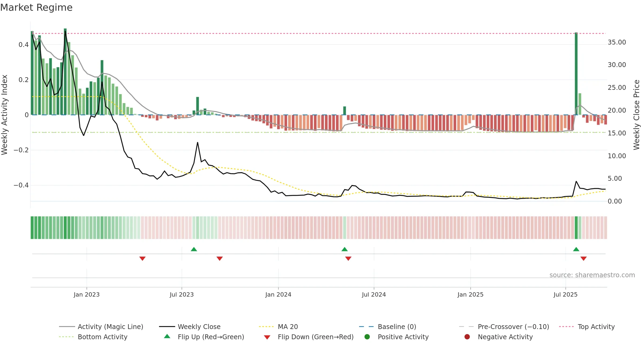
Task: Click the red down-triangle icon in legend
Action: click(x=267, y=337)
